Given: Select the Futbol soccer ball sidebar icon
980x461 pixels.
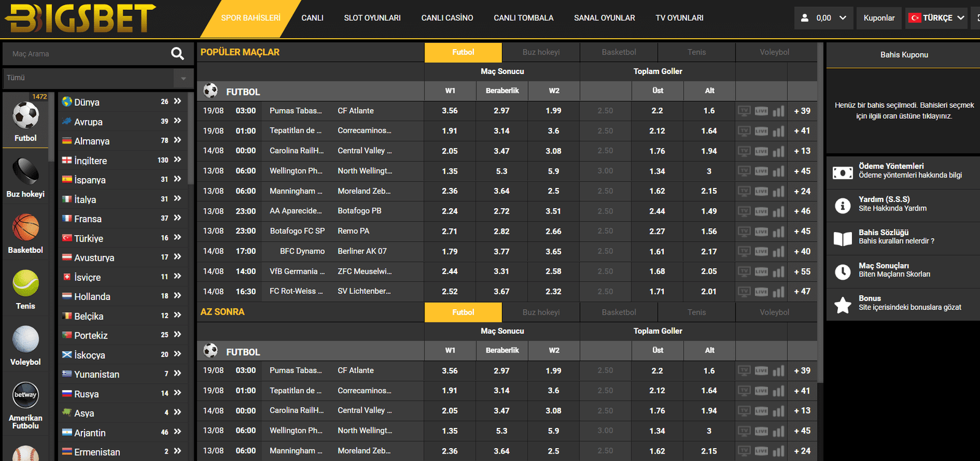Looking at the screenshot, I should (x=26, y=116).
